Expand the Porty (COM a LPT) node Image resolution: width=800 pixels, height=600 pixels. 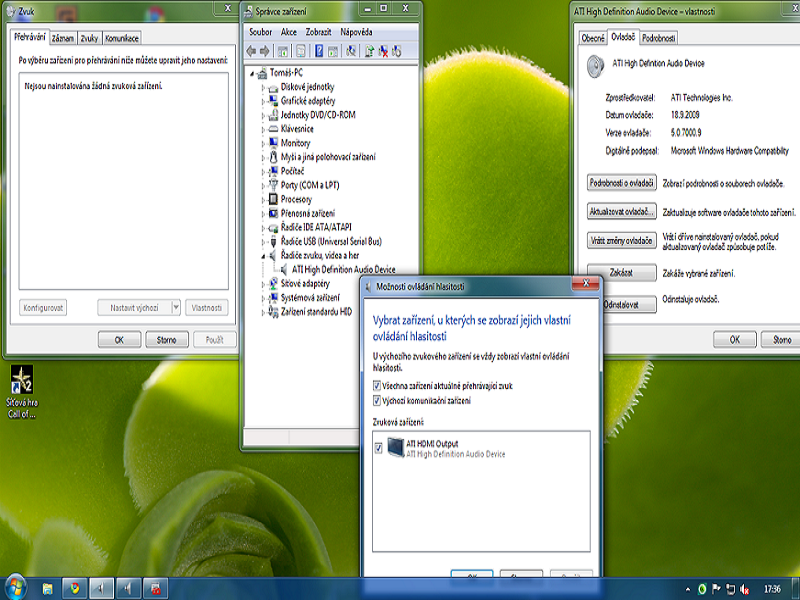(x=263, y=186)
